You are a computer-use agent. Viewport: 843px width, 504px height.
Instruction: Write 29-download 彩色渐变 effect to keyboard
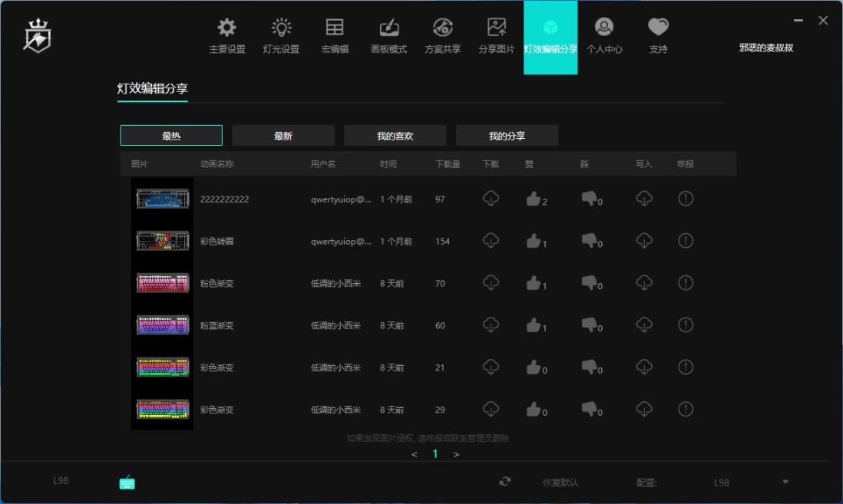pyautogui.click(x=644, y=409)
